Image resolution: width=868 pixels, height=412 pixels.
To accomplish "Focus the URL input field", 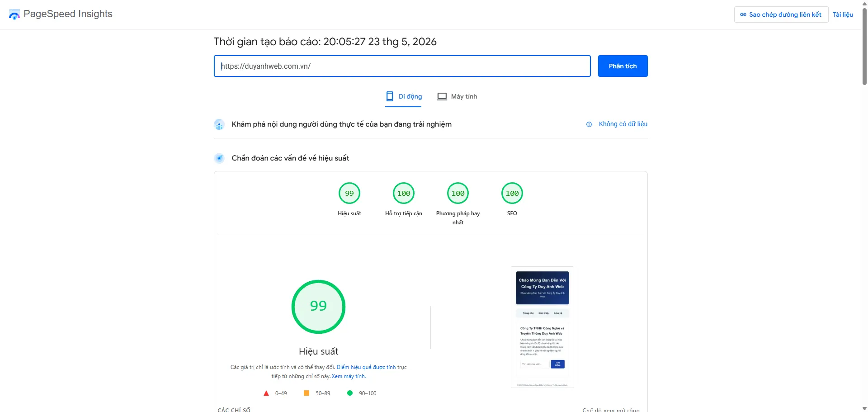I will [x=402, y=66].
